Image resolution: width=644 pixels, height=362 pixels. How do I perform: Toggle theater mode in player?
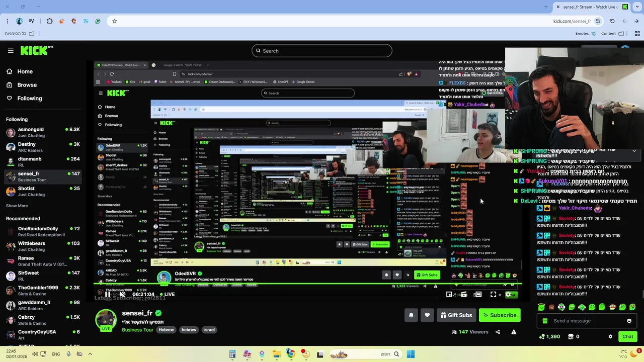478,295
